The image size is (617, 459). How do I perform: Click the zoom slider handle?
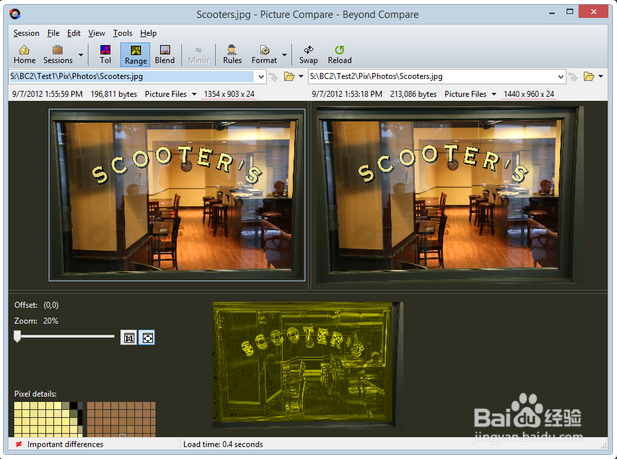tap(17, 337)
